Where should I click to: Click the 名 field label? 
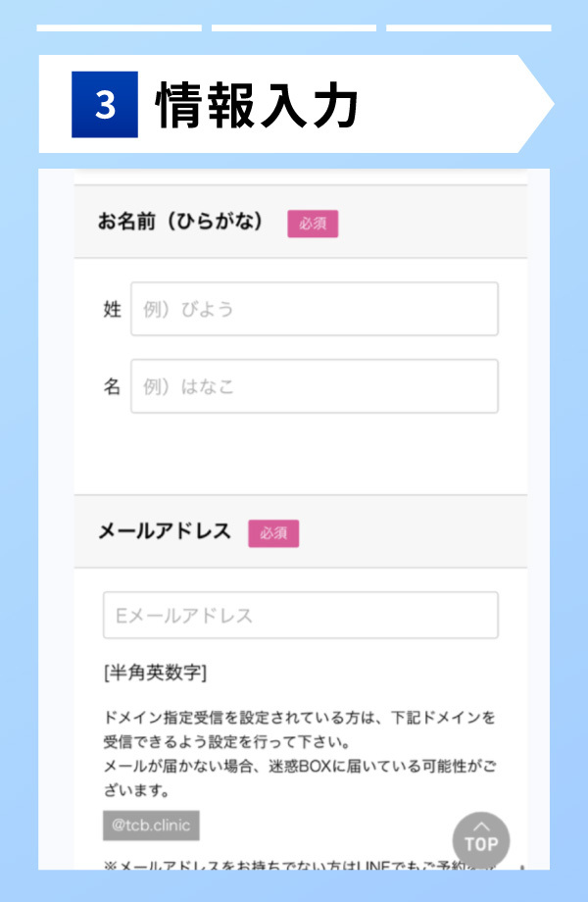112,387
